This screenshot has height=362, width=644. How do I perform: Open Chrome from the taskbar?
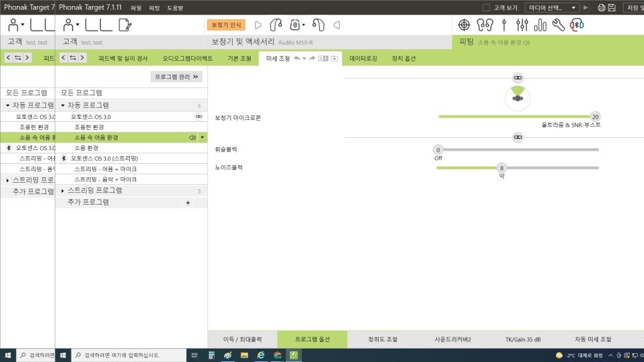(x=277, y=355)
